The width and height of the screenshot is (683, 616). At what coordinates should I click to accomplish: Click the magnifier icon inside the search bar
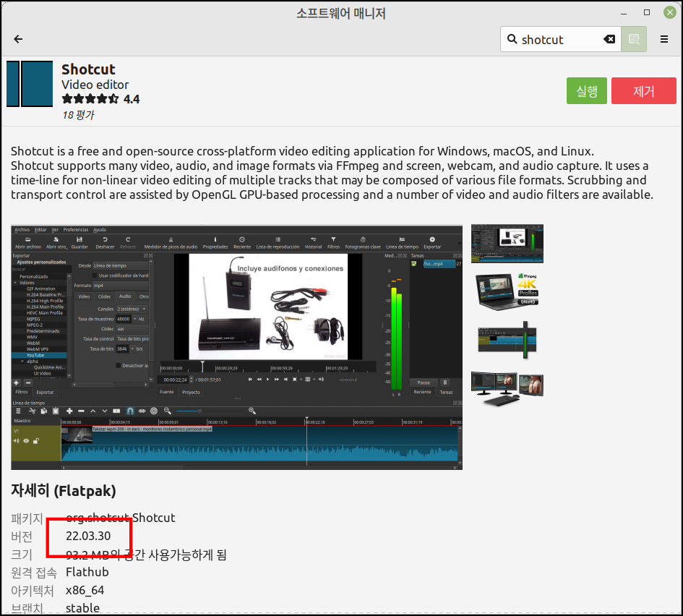[513, 39]
